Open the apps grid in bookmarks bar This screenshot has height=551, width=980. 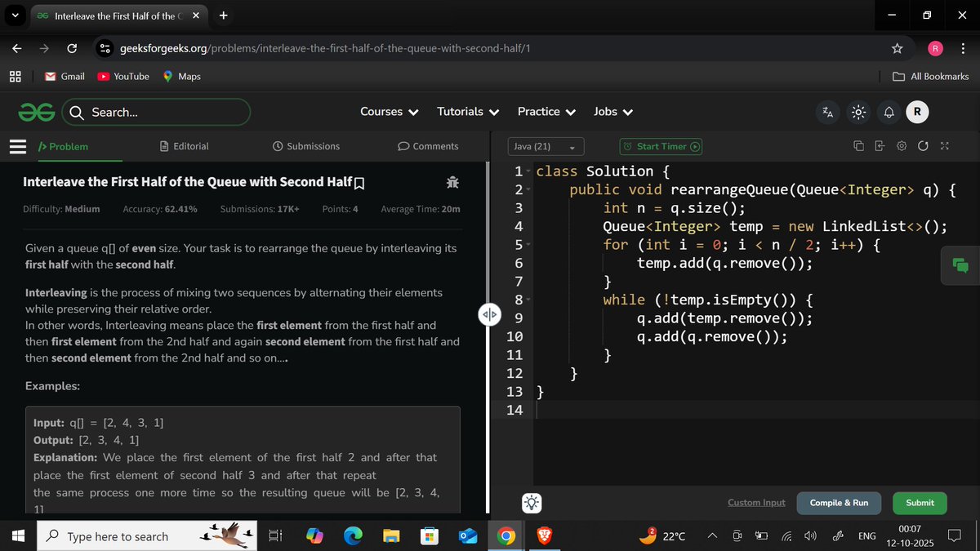click(15, 76)
